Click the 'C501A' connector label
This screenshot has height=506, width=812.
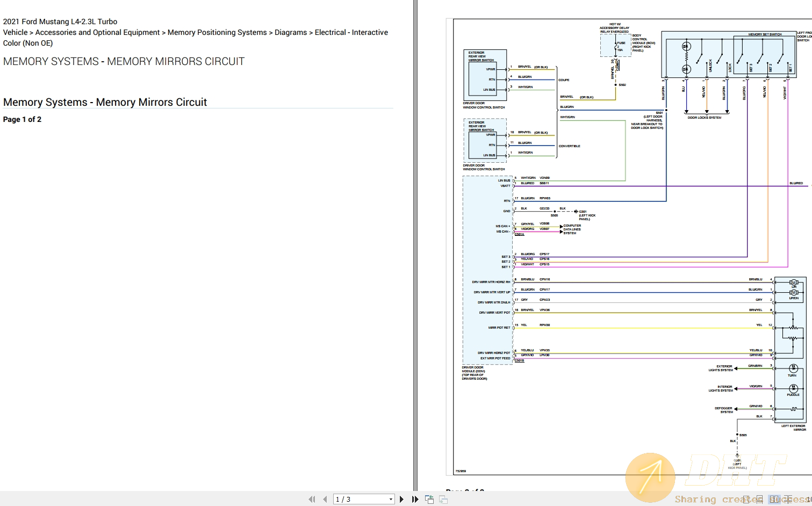(519, 234)
